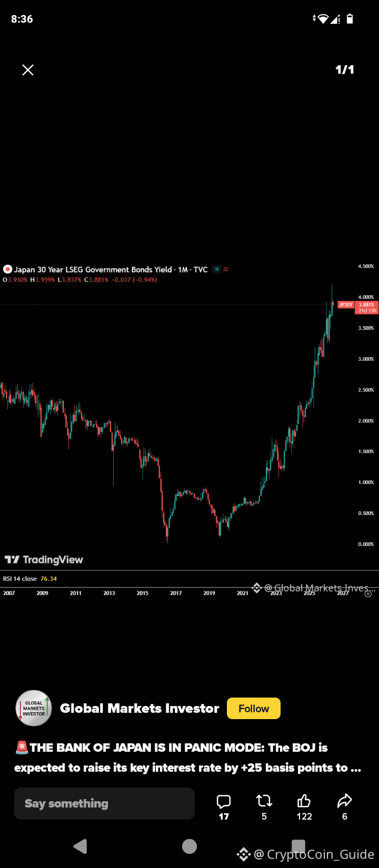
Task: Tap the 8:36 clock in status bar
Action: (22, 19)
